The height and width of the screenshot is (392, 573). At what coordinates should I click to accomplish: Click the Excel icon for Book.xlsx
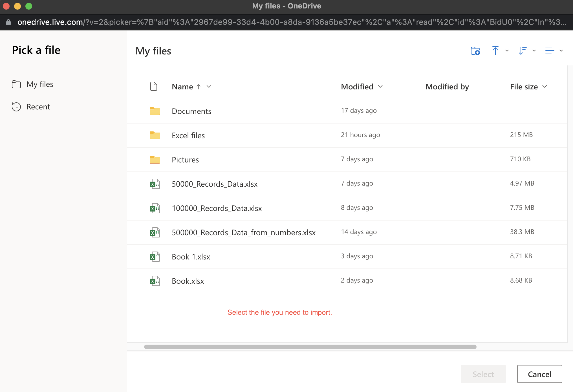click(x=155, y=281)
